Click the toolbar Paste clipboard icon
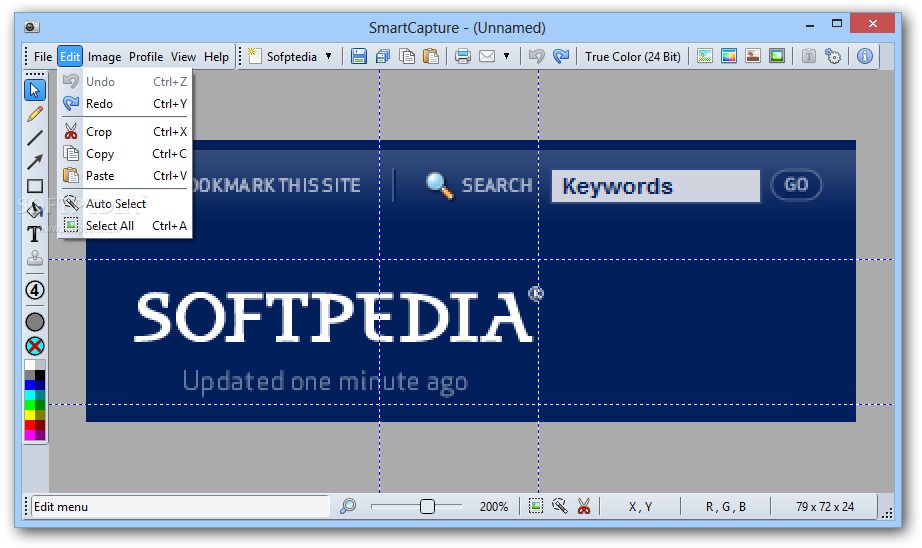The image size is (922, 548). coord(431,56)
